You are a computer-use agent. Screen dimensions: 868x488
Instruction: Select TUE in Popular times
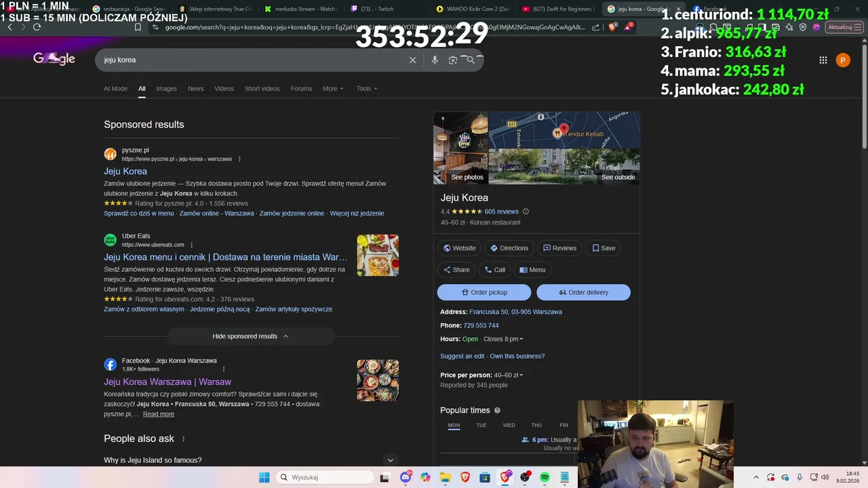pos(481,426)
